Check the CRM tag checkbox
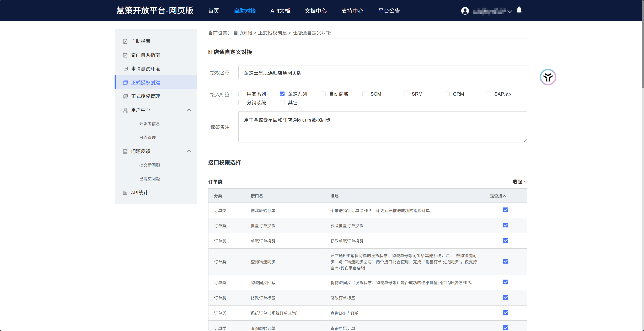Screen dimensions: 644x331 click(447, 94)
